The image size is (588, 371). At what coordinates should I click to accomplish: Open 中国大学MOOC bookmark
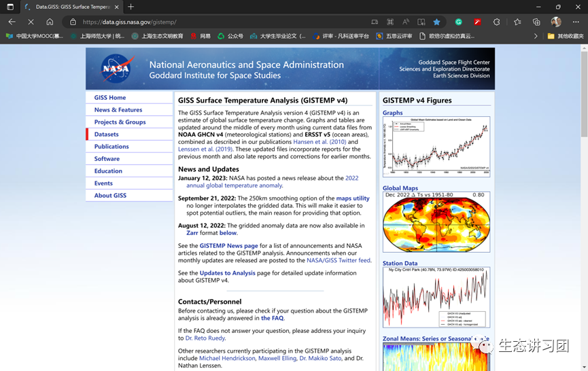point(35,36)
